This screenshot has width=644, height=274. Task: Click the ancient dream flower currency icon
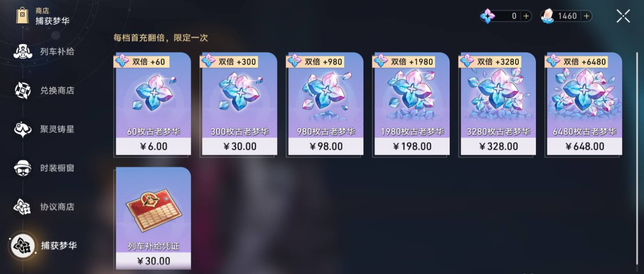(488, 16)
